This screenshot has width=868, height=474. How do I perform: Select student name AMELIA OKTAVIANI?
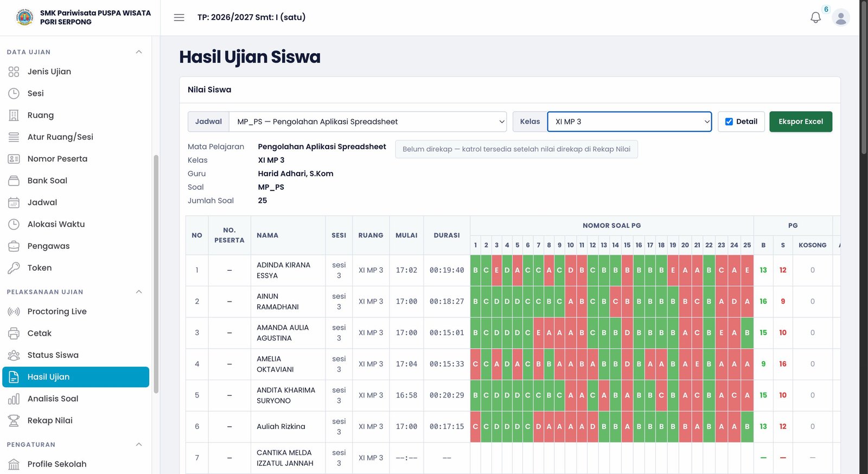pos(275,364)
